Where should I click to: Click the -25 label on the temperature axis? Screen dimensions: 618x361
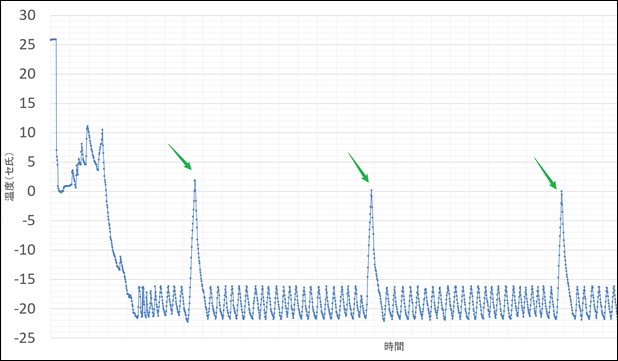(x=25, y=338)
